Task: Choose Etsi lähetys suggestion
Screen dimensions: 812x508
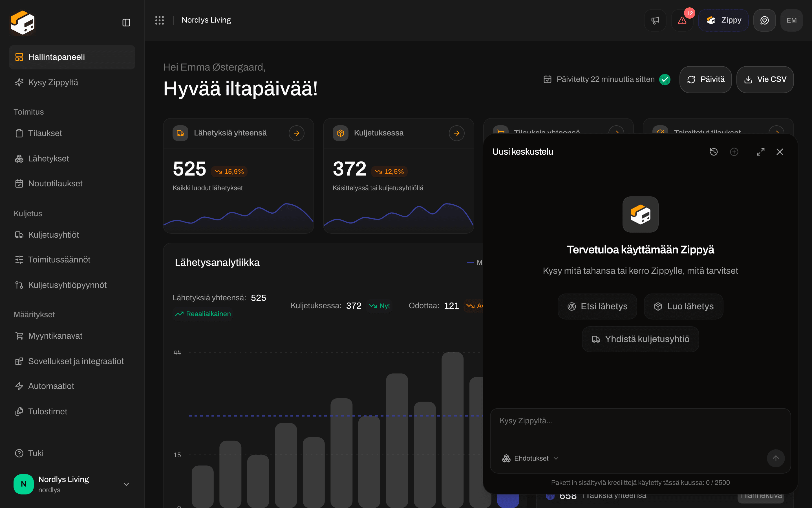Action: [597, 306]
